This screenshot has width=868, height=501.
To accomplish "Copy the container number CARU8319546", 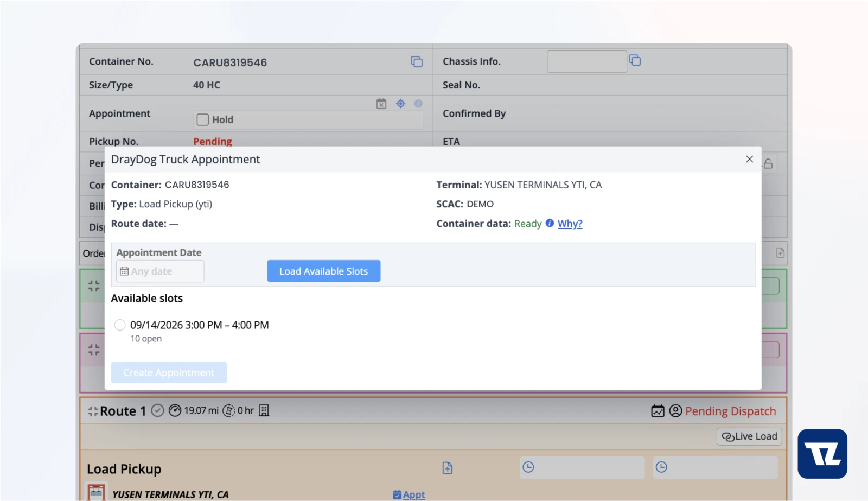I will pos(417,62).
